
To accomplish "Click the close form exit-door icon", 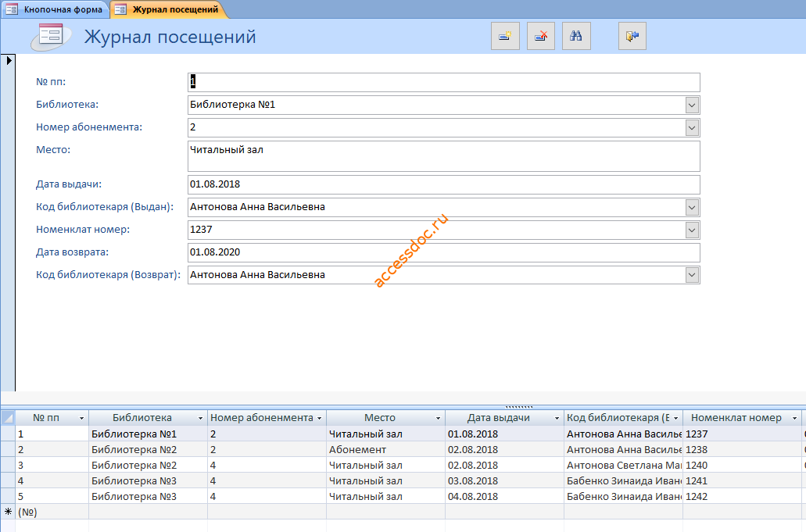I will [x=632, y=36].
